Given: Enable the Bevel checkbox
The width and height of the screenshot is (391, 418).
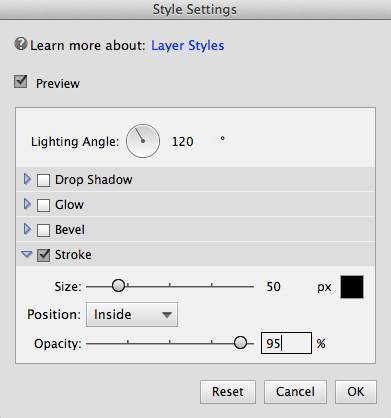Looking at the screenshot, I should tap(43, 230).
